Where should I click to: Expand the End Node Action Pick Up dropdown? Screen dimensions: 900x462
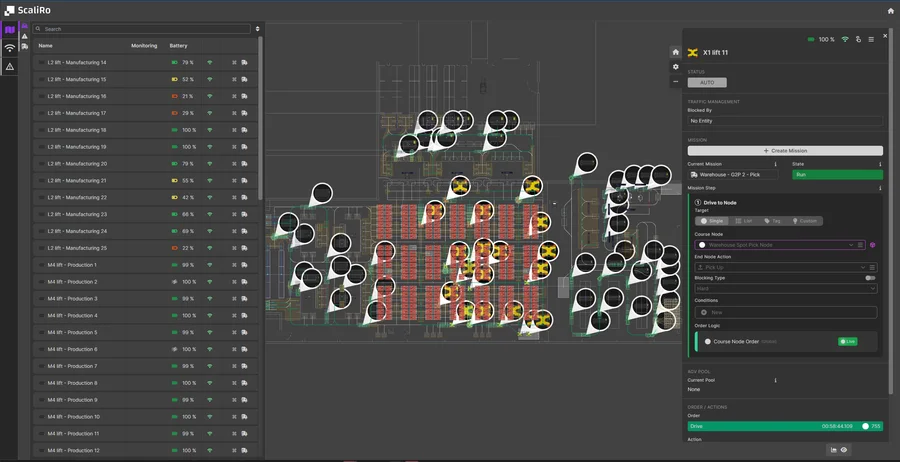pyautogui.click(x=863, y=267)
